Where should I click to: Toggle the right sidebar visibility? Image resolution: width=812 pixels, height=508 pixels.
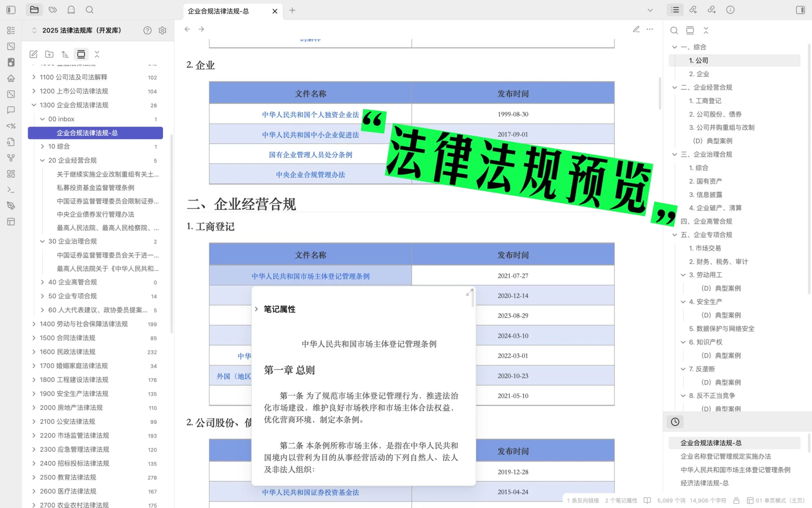[x=800, y=10]
